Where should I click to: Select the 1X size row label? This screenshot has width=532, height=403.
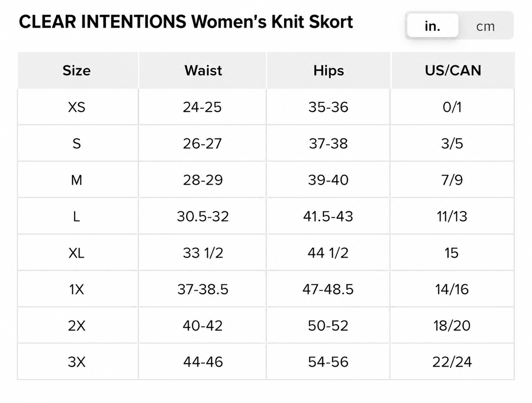(x=76, y=289)
